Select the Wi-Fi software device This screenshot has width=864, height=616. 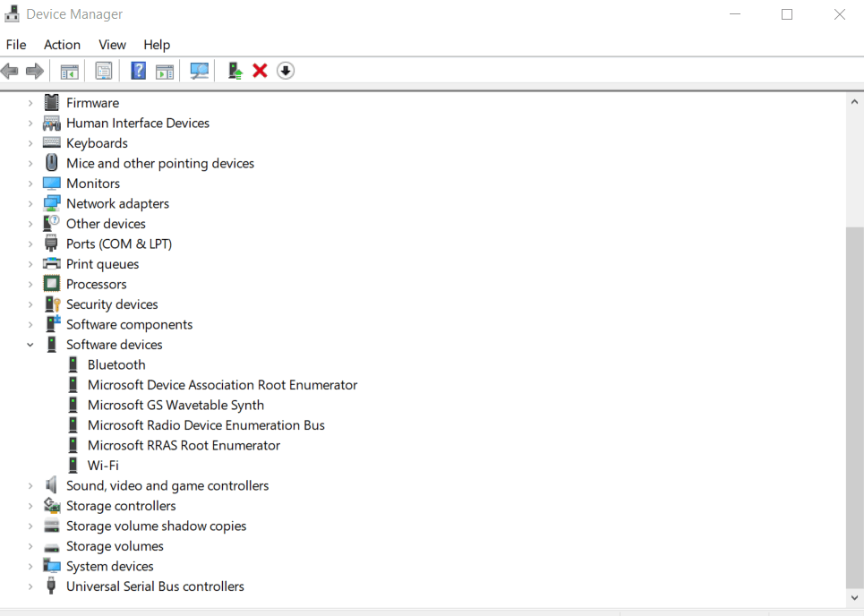[x=103, y=466]
